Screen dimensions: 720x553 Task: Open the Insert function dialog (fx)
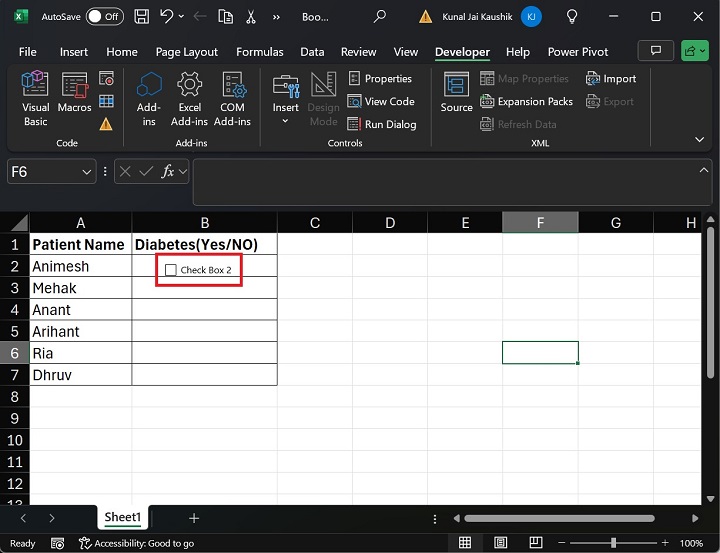tap(169, 172)
